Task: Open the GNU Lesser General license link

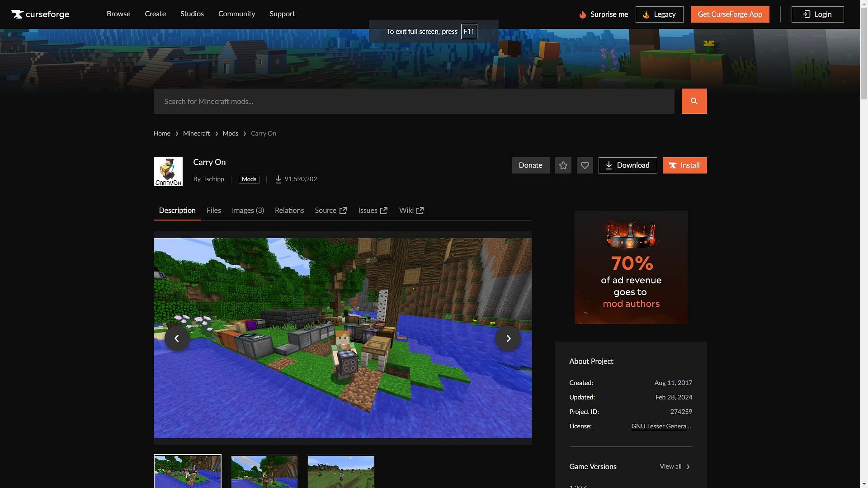Action: 661,426
